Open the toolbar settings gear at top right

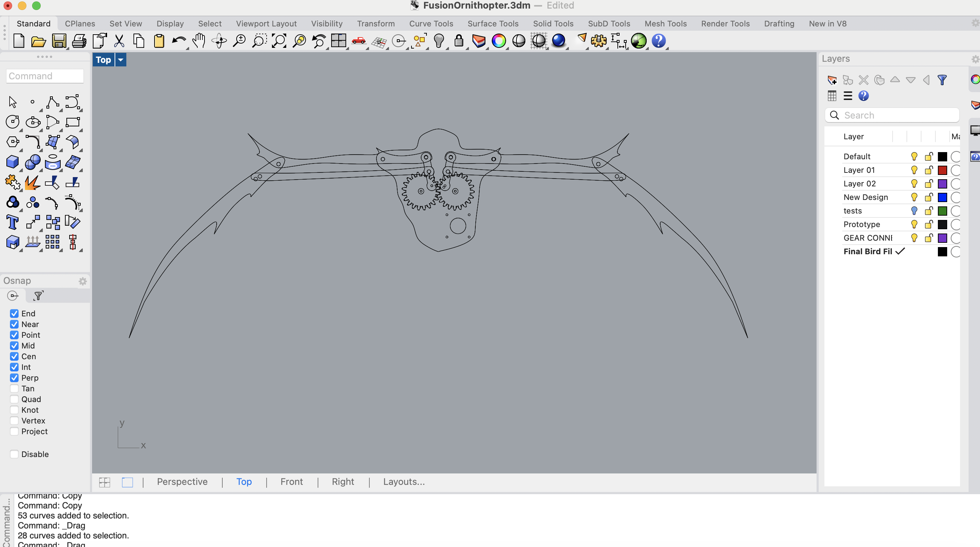tap(975, 24)
